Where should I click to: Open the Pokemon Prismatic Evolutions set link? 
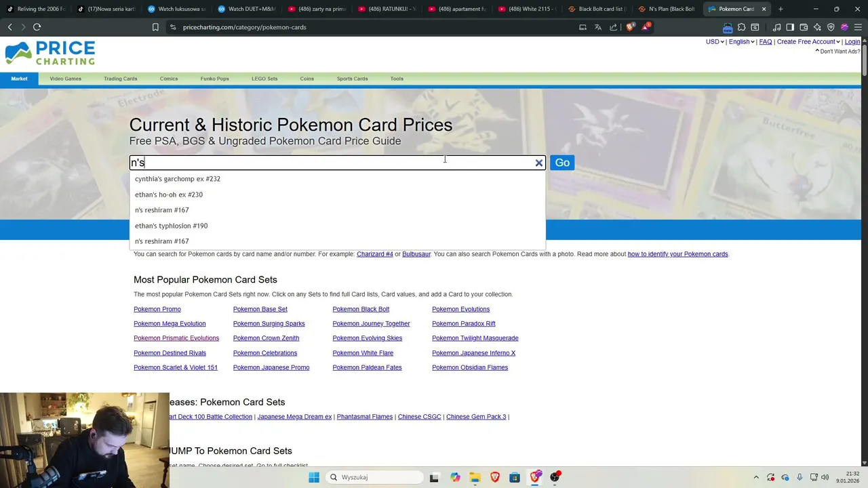(x=176, y=338)
